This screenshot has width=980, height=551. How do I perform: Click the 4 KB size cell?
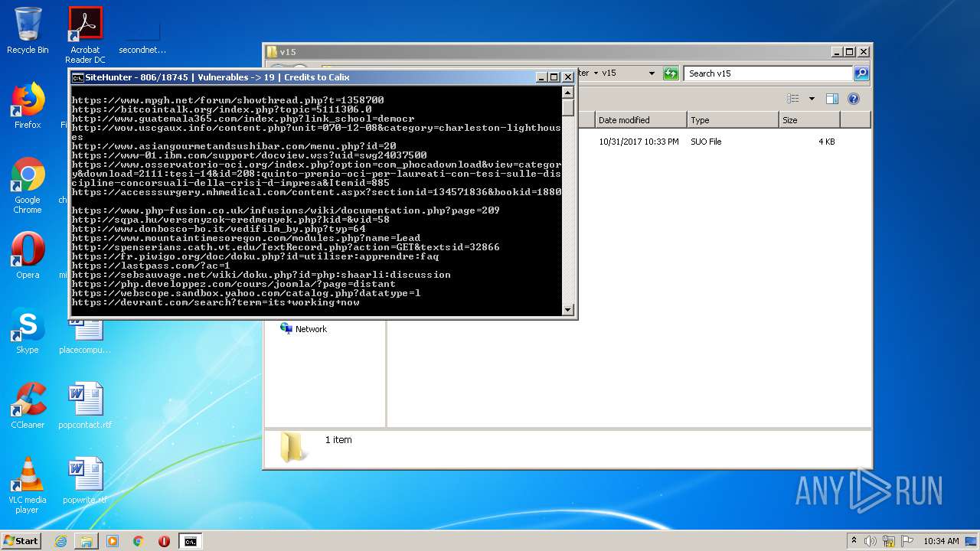point(826,142)
